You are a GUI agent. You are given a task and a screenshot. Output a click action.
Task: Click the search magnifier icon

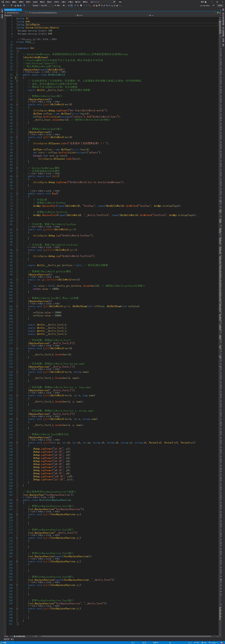(x=114, y=2)
